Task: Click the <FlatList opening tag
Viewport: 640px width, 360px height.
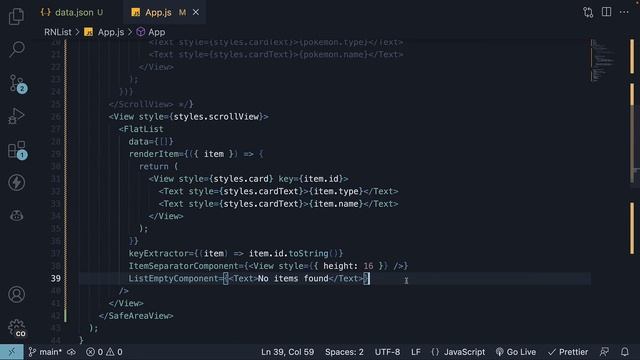Action: point(141,129)
